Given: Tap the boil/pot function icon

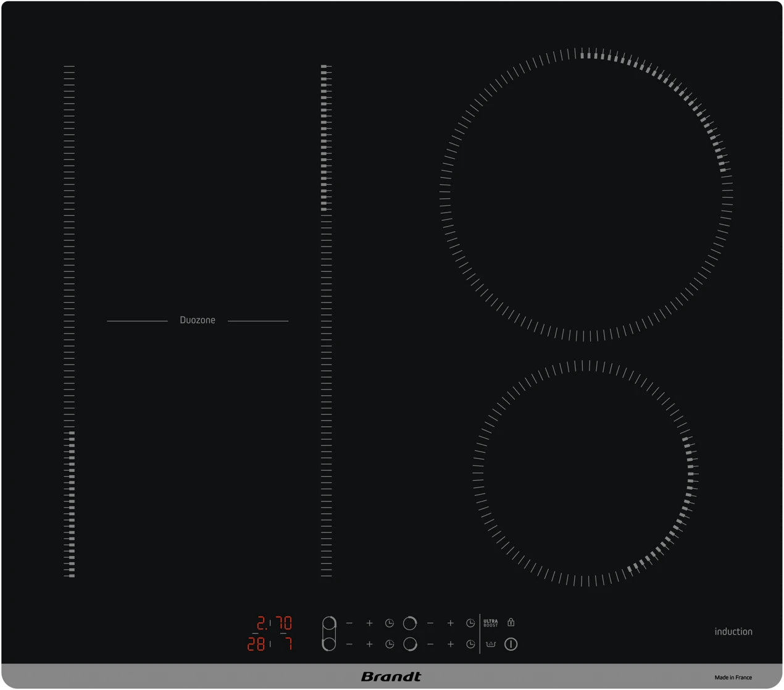Looking at the screenshot, I should tap(491, 644).
